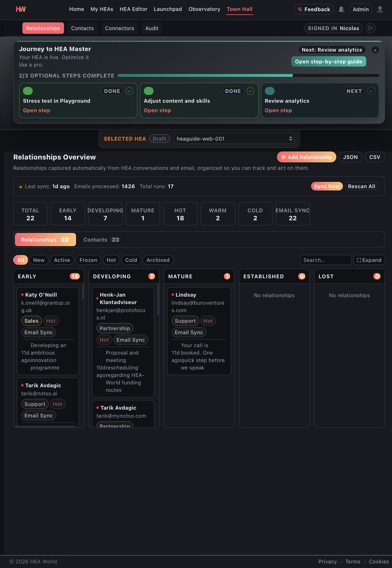
Task: Click the optional steps progress bar
Action: click(x=248, y=75)
